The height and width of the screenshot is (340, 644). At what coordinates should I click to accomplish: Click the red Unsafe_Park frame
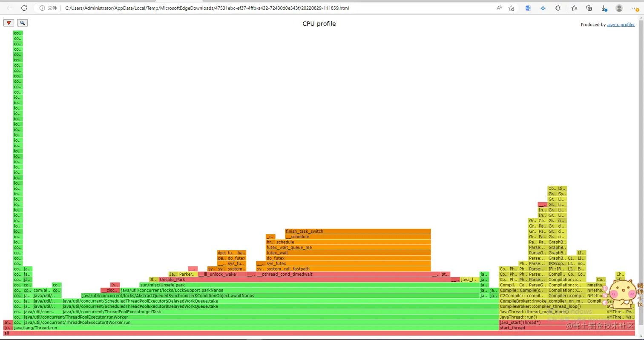305,280
